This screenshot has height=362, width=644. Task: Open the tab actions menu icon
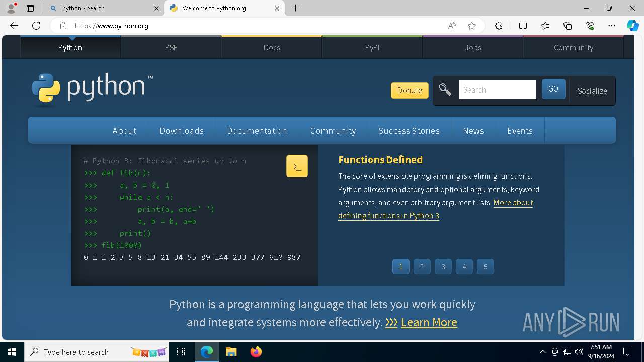pos(30,8)
